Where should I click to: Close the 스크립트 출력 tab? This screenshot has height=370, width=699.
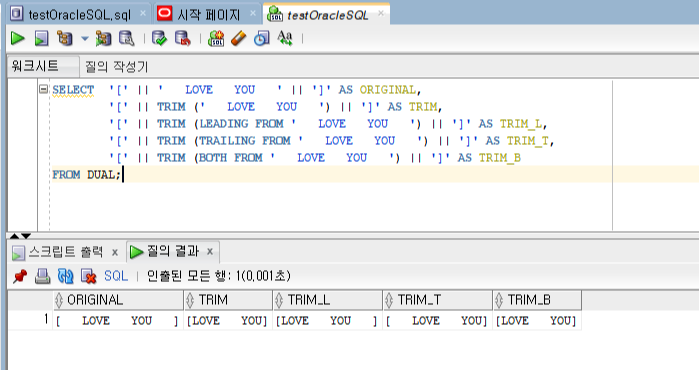click(115, 253)
